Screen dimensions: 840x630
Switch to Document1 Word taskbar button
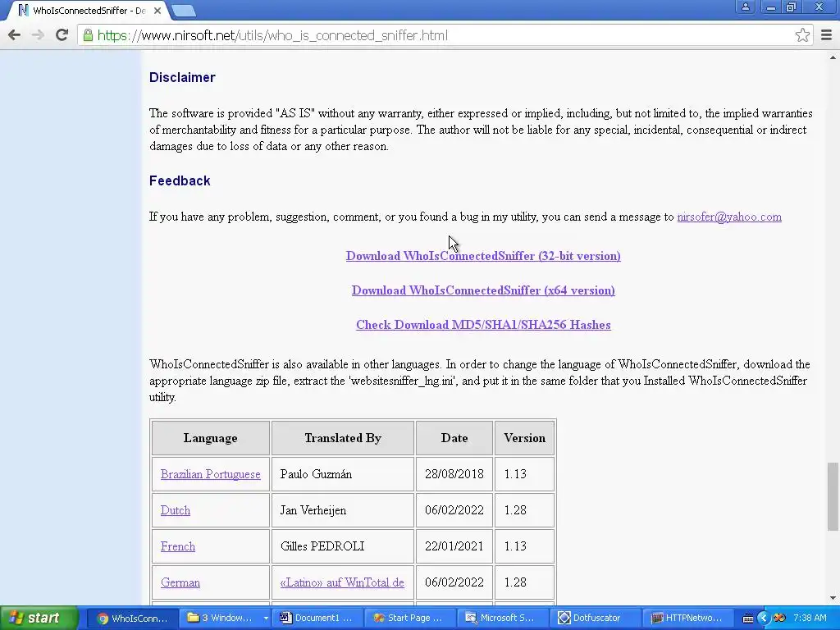coord(317,619)
